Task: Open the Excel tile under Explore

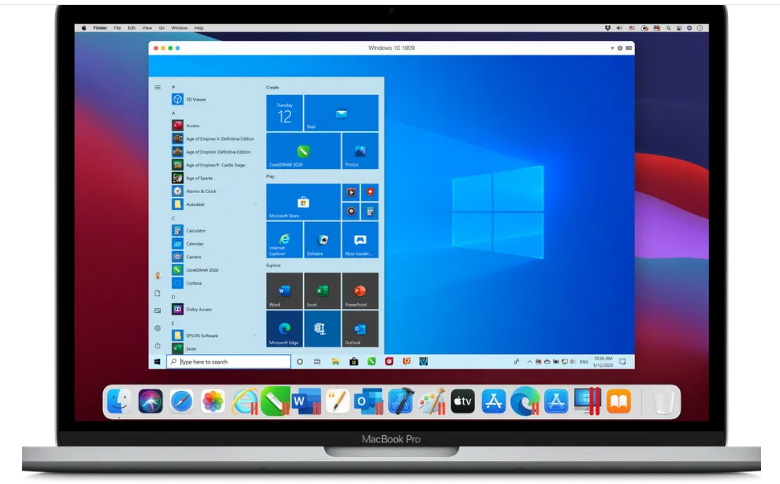Action: 322,291
